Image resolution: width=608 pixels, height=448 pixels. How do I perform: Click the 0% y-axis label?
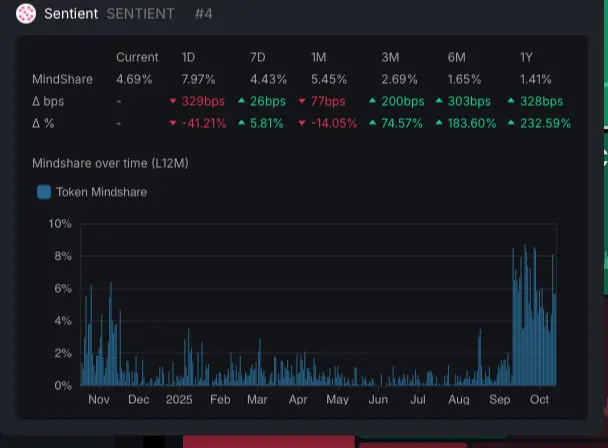pos(63,386)
